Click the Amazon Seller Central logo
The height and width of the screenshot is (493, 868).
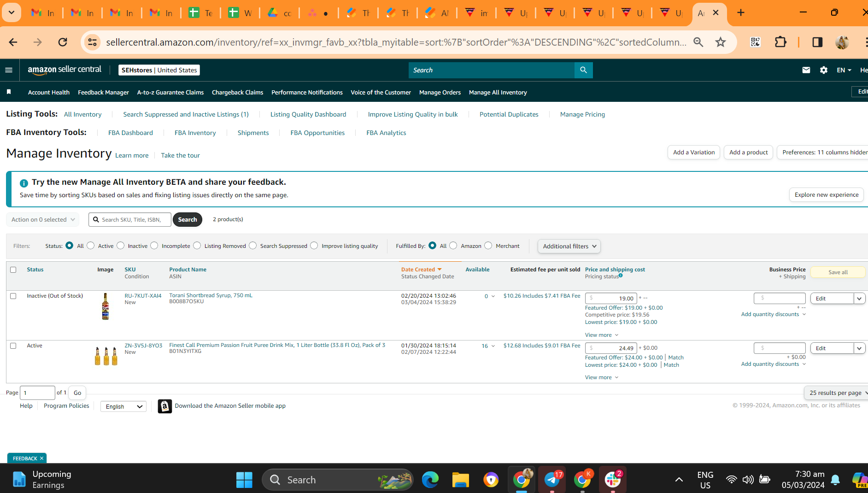pos(65,70)
